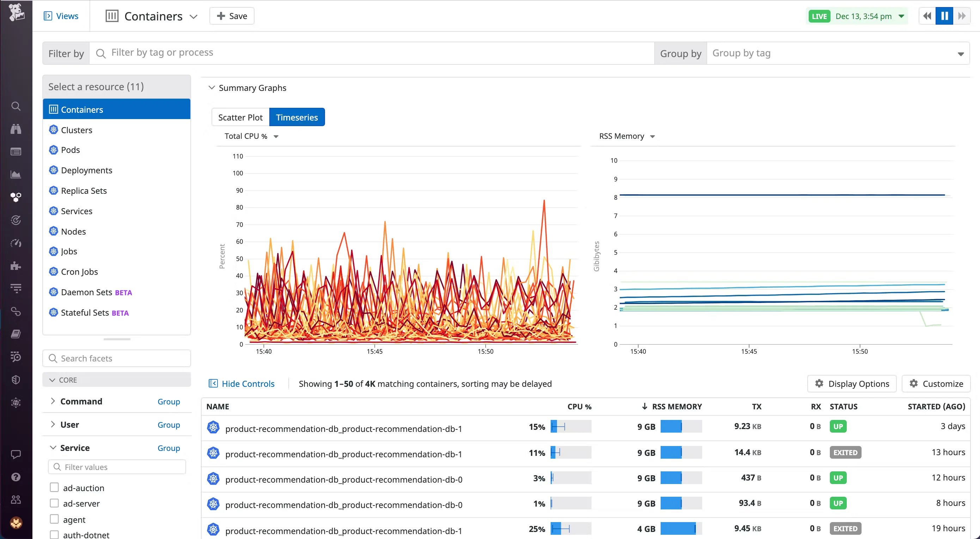Viewport: 980px width, 539px height.
Task: Switch to the Scatter Plot tab
Action: 240,117
